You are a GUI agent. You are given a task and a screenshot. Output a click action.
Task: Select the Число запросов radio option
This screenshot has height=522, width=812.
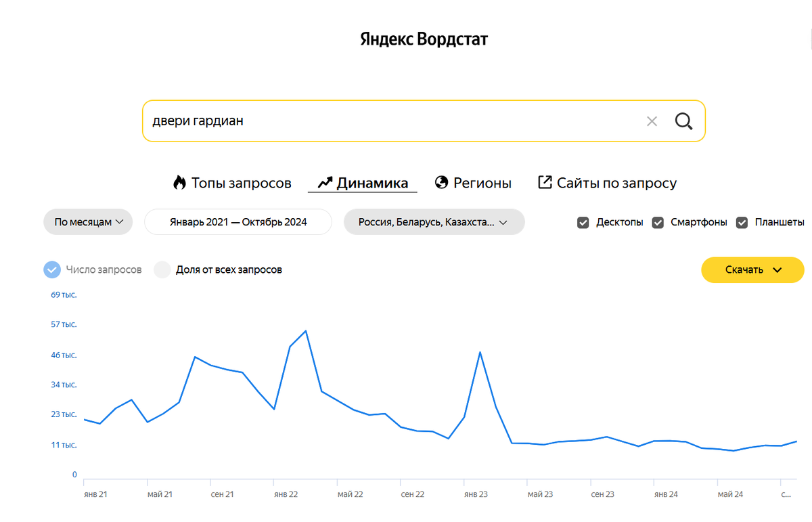pos(52,269)
